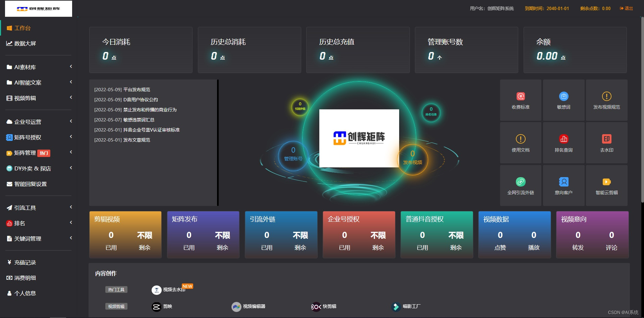
Task: Click the 普通抖音授权 stats card
Action: tap(437, 234)
